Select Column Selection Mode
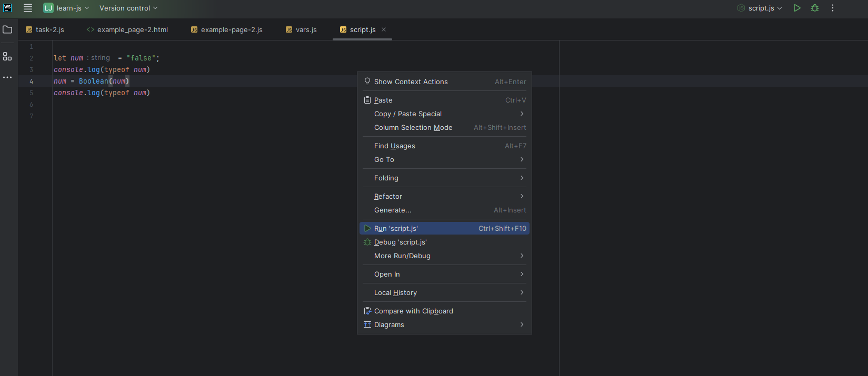 pyautogui.click(x=445, y=127)
